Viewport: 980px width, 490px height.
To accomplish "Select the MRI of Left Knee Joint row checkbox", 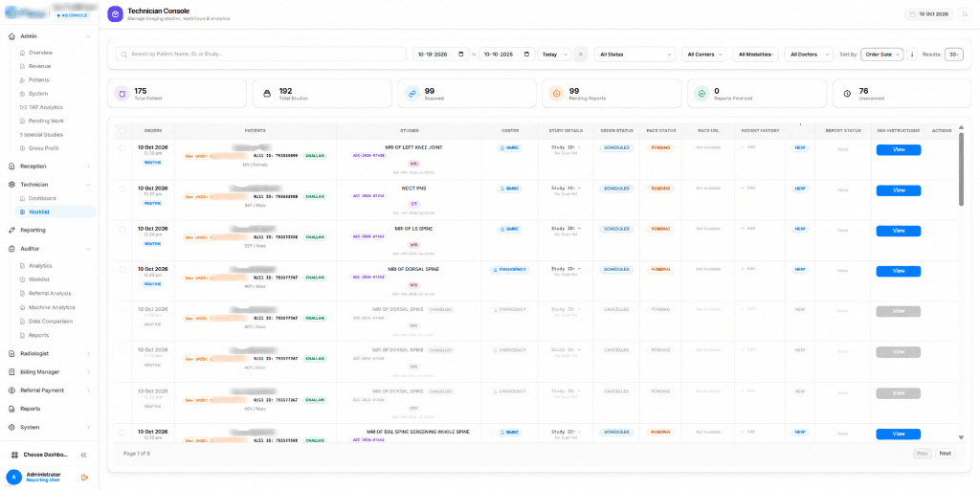I will [122, 147].
